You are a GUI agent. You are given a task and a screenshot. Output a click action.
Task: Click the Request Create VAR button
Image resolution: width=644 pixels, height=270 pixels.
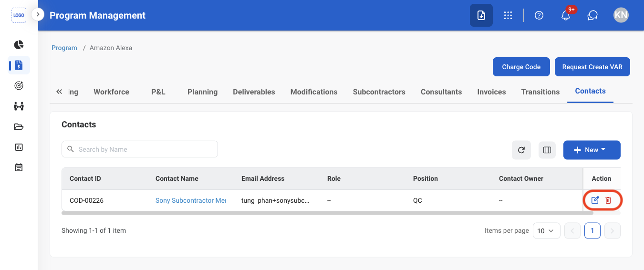[592, 67]
